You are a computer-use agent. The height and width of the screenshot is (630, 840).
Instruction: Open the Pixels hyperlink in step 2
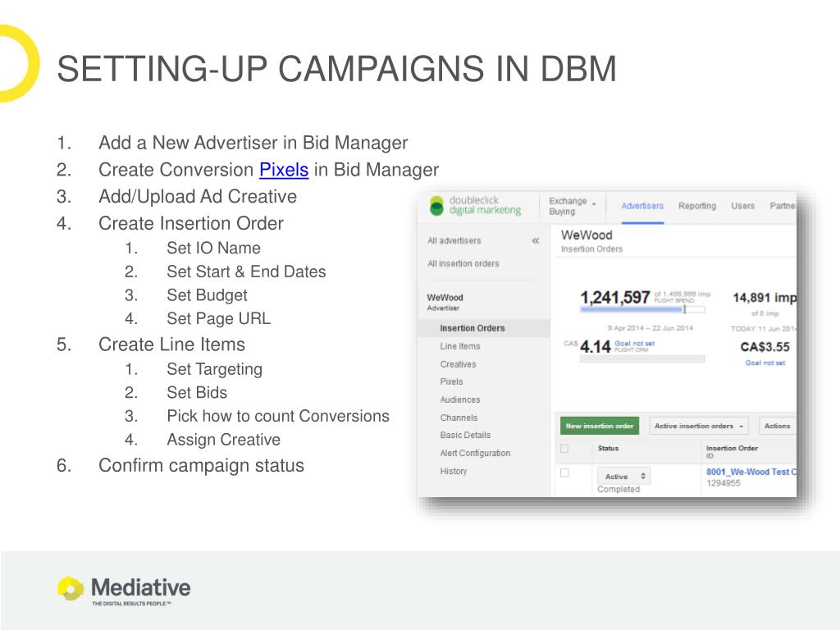click(x=283, y=170)
